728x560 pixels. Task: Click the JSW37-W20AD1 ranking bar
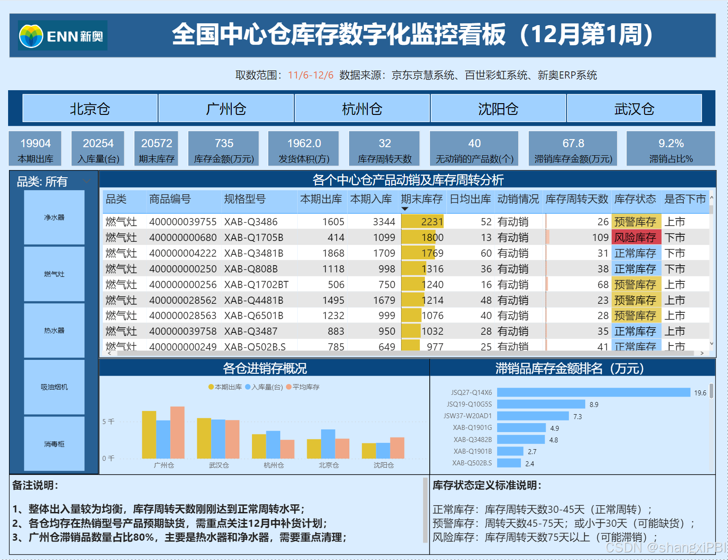533,416
